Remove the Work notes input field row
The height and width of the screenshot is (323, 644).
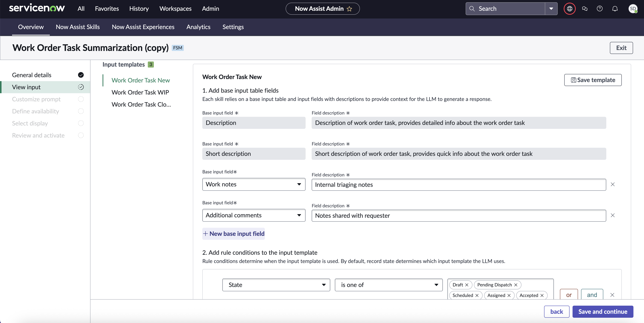(x=613, y=184)
